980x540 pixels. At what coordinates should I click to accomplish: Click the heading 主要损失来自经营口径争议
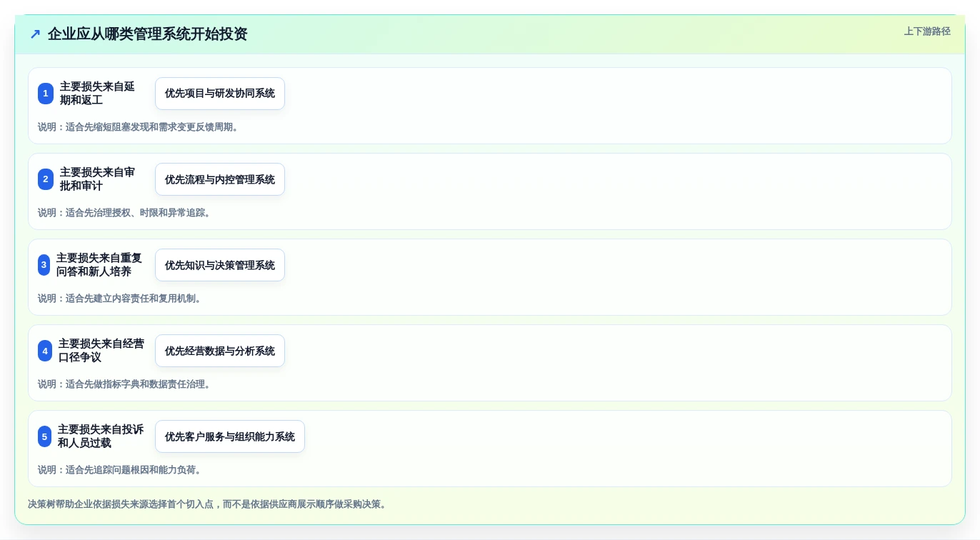[101, 351]
